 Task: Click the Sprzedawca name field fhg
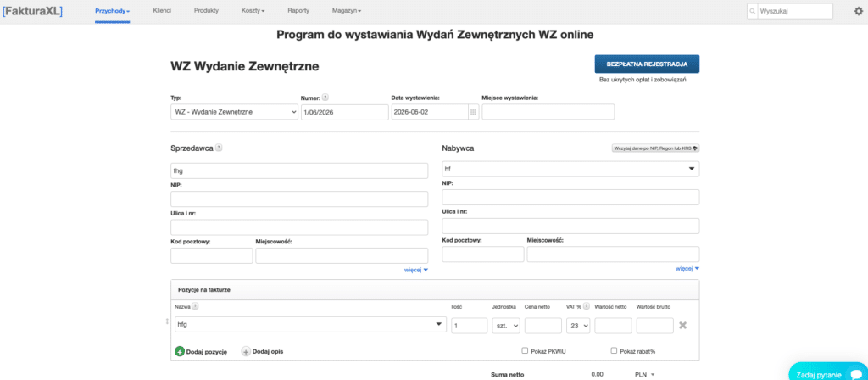[299, 170]
